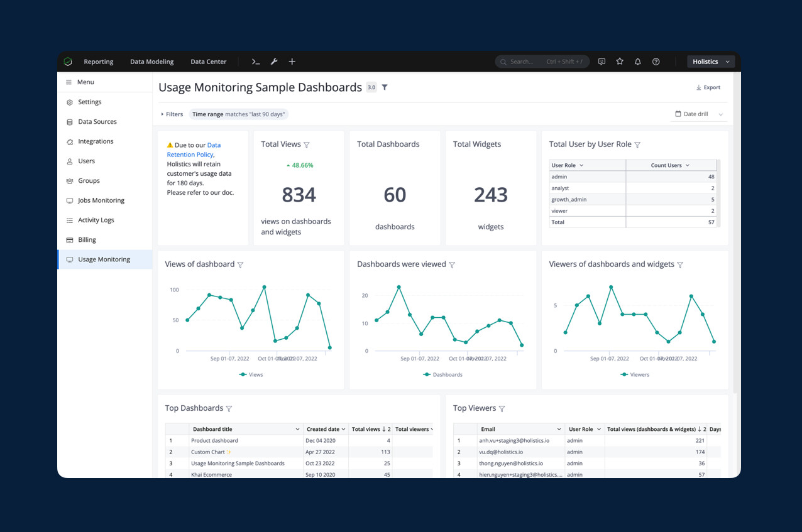Open the Date drill dropdown
802x532 pixels.
click(699, 114)
